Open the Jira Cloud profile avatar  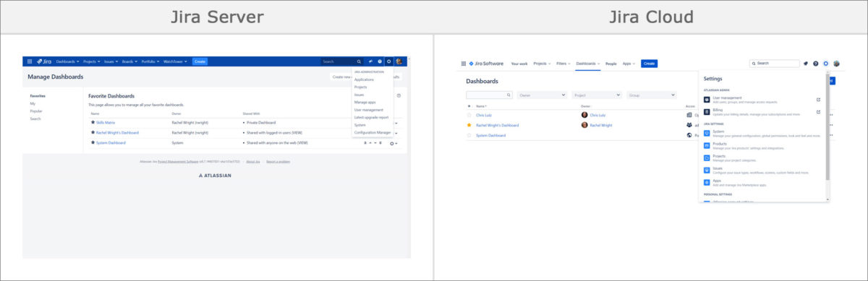836,64
